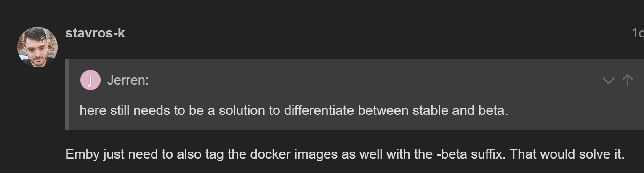Click the quote block's left border bar
Screen dimensions: 644x173
coord(67,95)
